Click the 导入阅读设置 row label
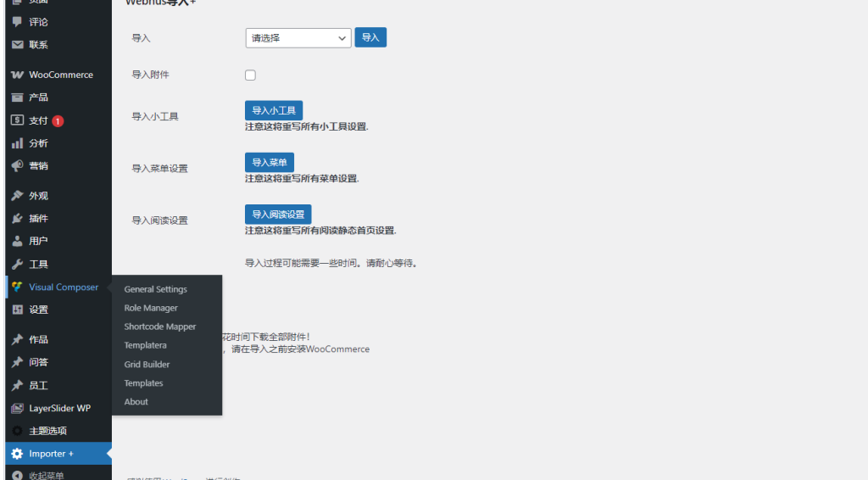Viewport: 868px width, 480px height. point(159,220)
